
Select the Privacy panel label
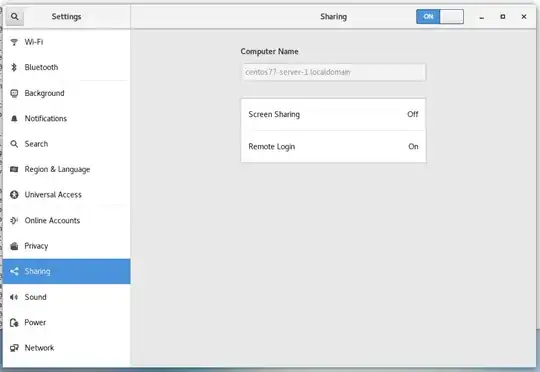[36, 246]
